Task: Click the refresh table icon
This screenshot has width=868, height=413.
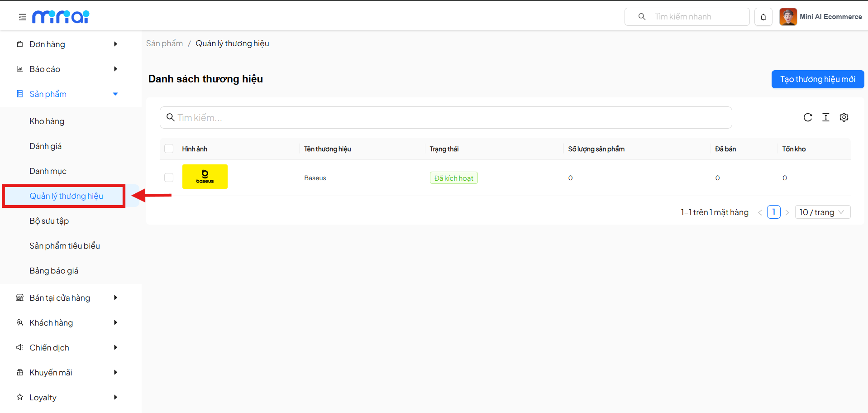Action: pos(807,118)
